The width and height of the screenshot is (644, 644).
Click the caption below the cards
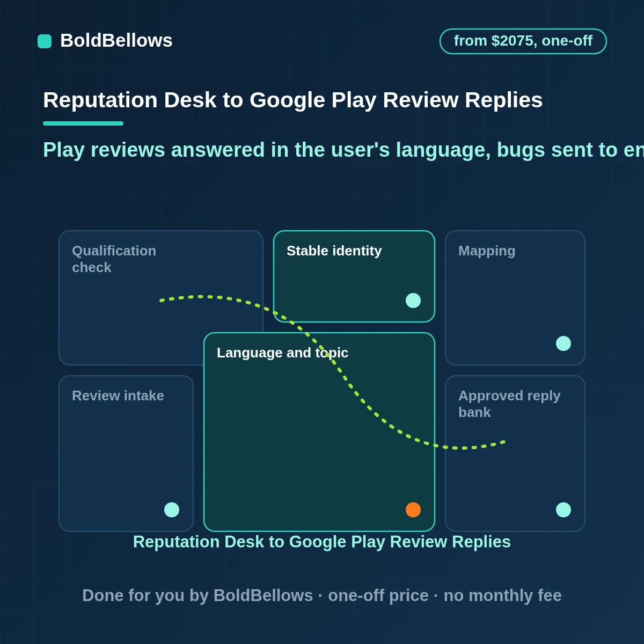point(322,542)
